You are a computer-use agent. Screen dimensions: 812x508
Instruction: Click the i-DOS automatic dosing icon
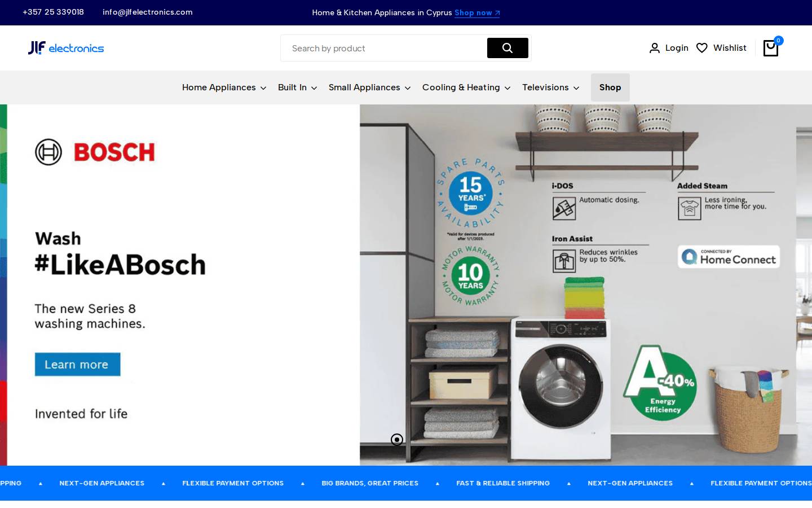coord(564,209)
